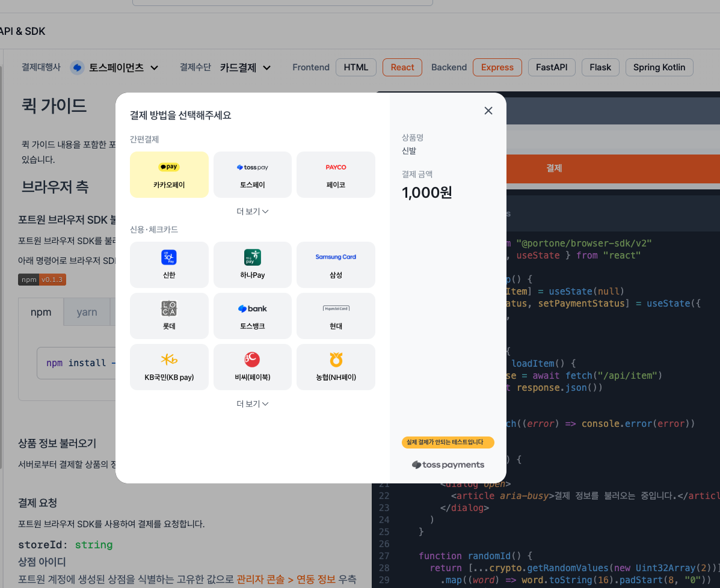Choose Toss Bank card

click(253, 316)
